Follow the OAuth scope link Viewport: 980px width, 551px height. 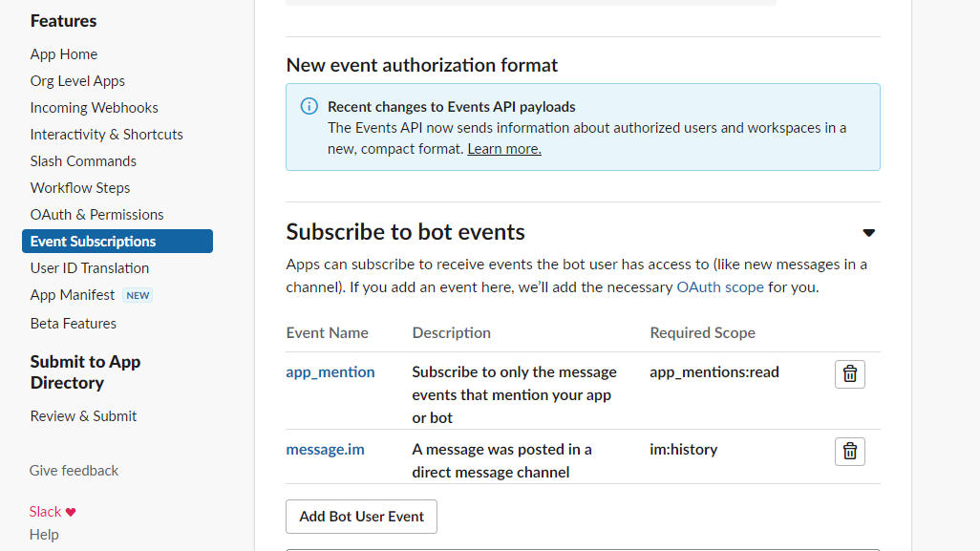coord(719,286)
